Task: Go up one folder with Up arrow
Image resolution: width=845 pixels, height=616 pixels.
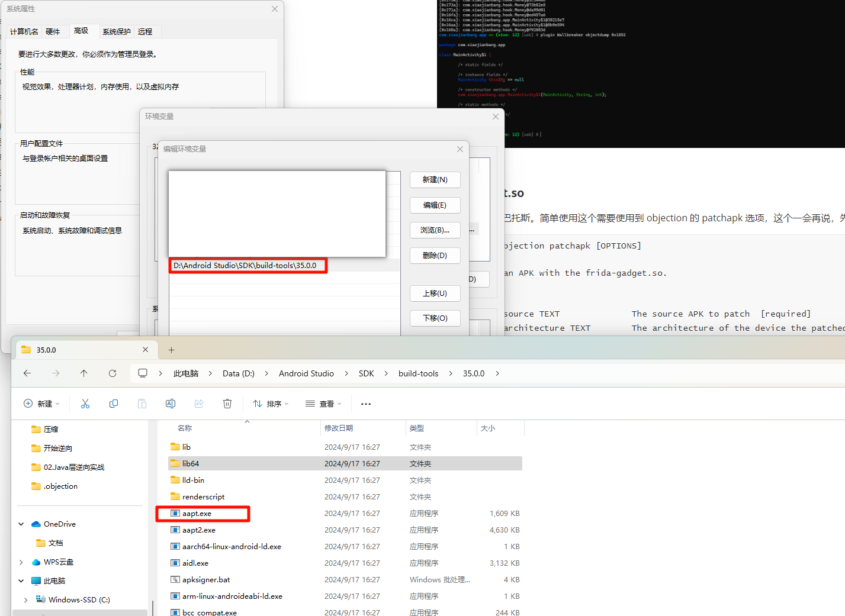Action: coord(84,373)
